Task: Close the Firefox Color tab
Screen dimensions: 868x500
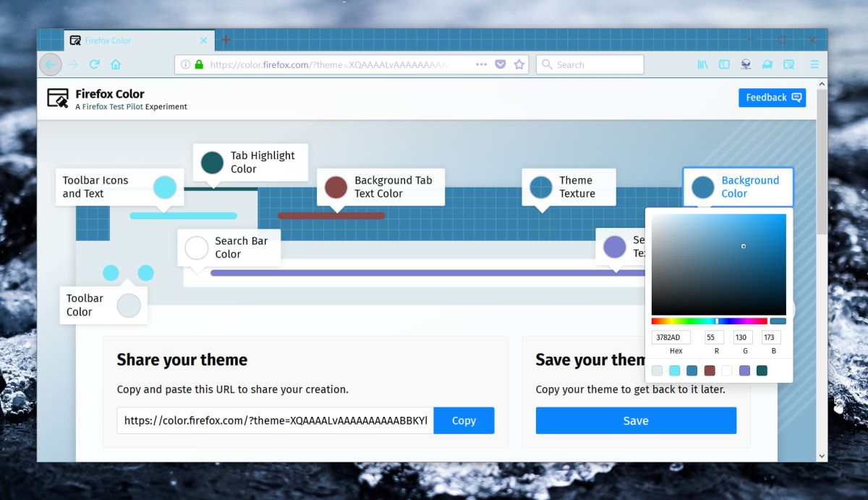Action: coord(204,41)
